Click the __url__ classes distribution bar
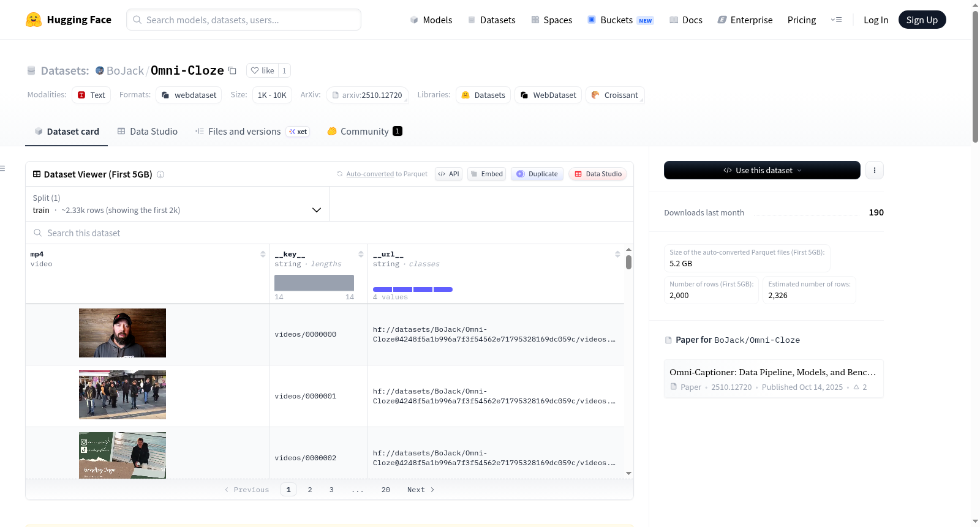Image resolution: width=980 pixels, height=527 pixels. [x=413, y=290]
